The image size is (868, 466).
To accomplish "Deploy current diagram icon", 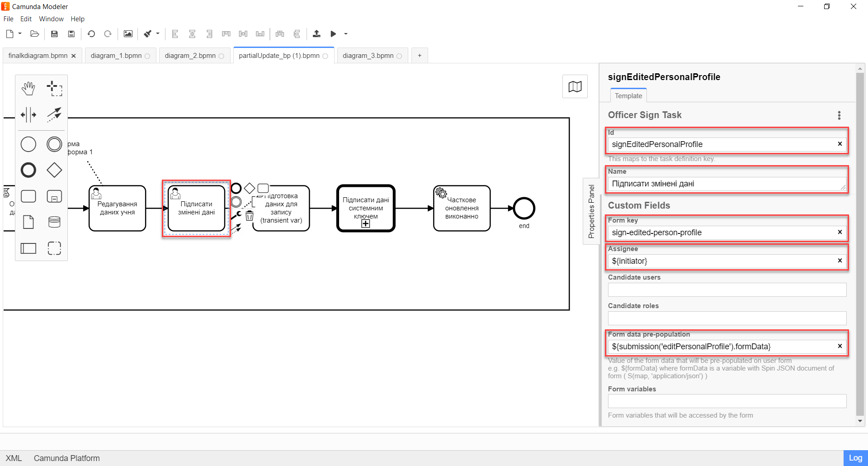I will click(x=316, y=33).
